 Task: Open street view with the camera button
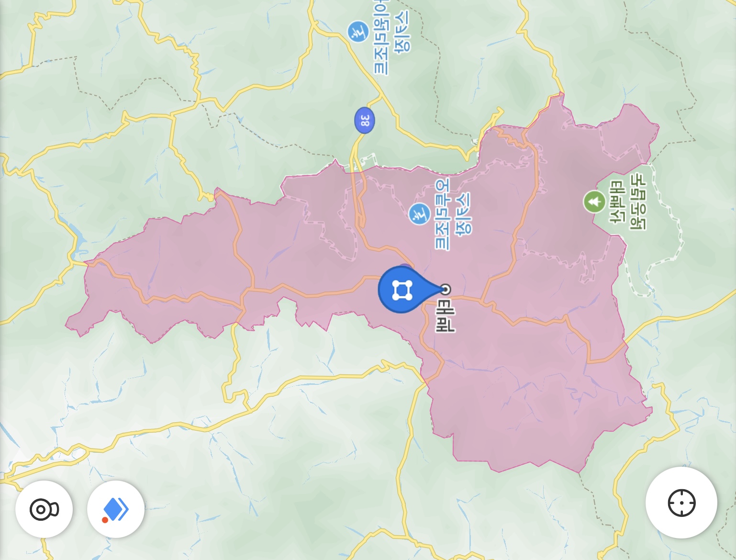(x=44, y=509)
